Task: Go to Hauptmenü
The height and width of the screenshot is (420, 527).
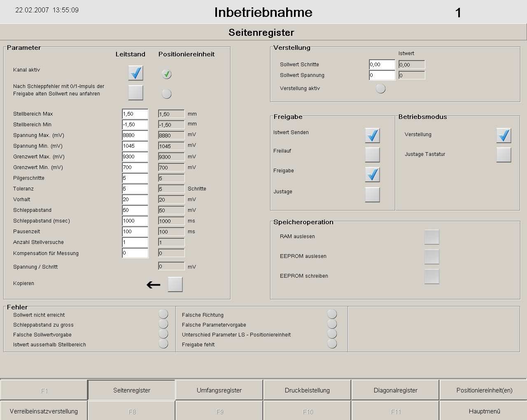Action: click(484, 411)
